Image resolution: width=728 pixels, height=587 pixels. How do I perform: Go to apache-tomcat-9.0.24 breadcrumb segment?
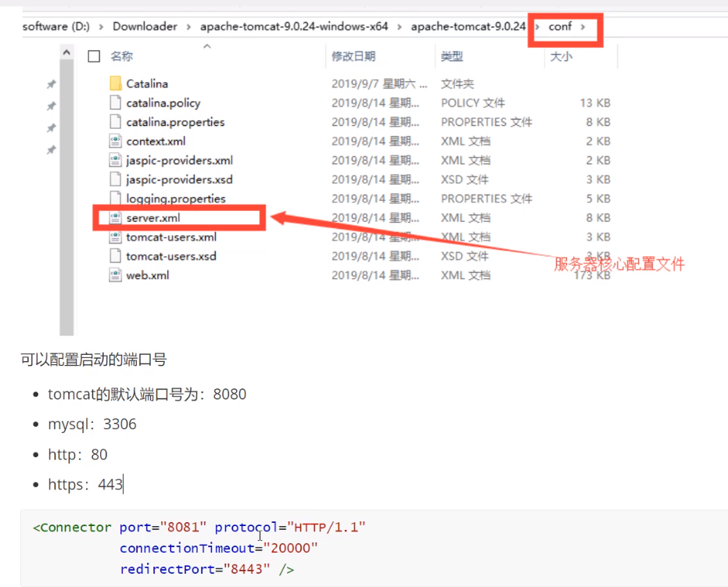[x=468, y=27]
